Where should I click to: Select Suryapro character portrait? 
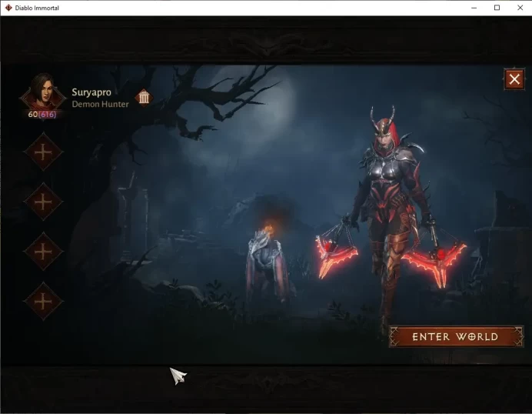point(43,92)
